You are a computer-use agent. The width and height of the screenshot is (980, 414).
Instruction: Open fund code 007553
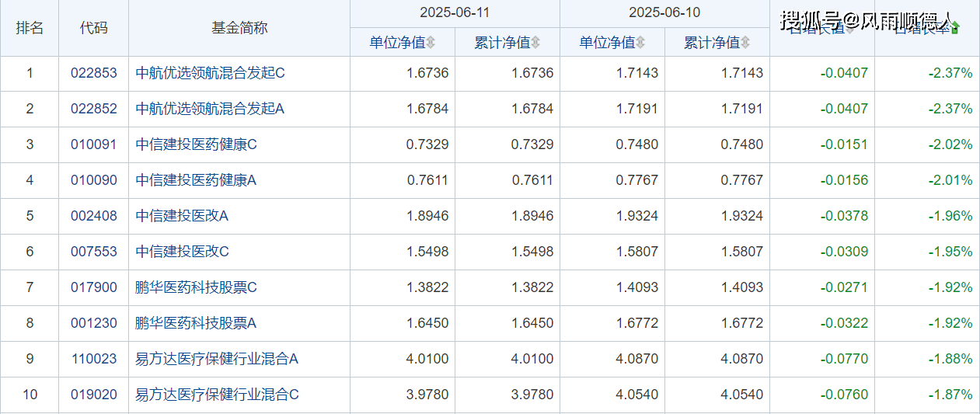[x=94, y=252]
